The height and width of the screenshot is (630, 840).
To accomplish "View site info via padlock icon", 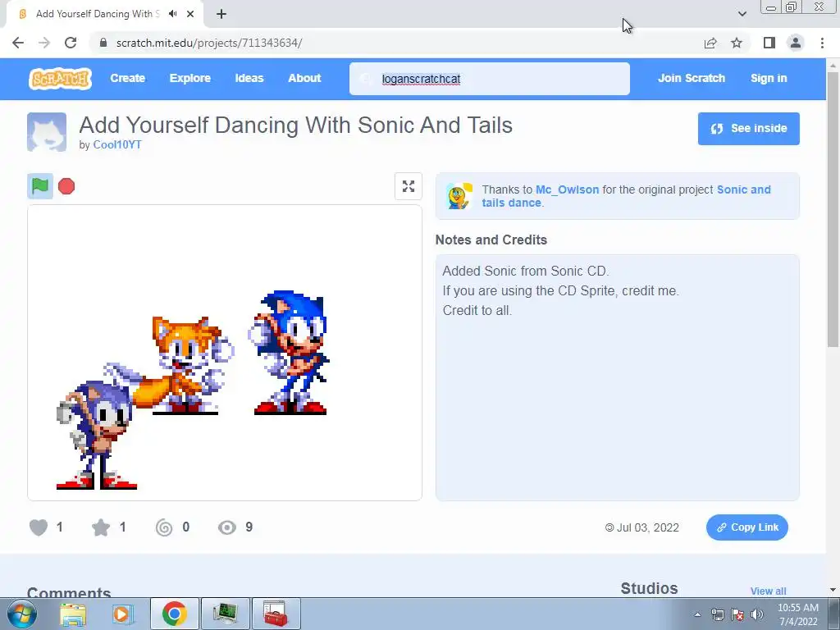I will tap(104, 43).
